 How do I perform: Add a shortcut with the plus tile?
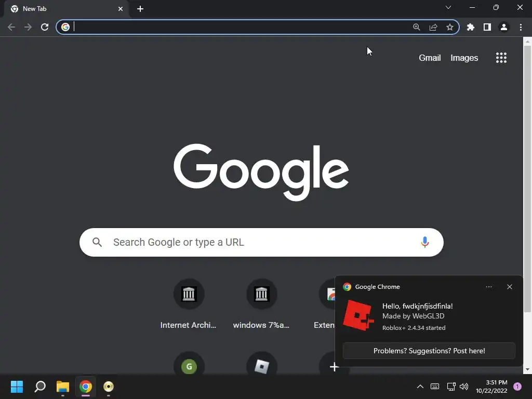pyautogui.click(x=334, y=367)
